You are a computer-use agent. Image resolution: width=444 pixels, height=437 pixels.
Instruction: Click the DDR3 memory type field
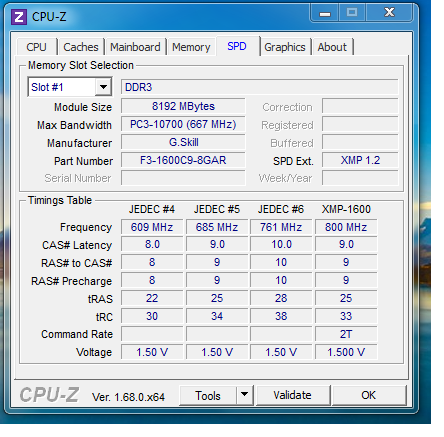click(259, 87)
